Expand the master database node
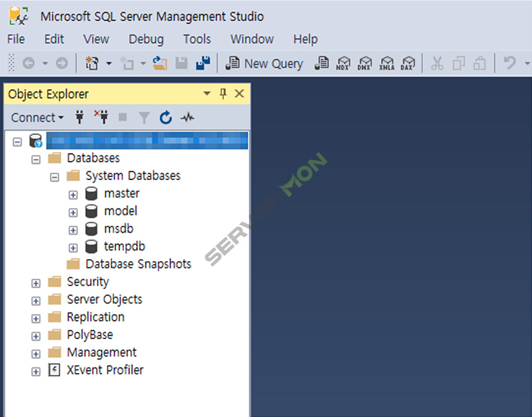 tap(73, 195)
